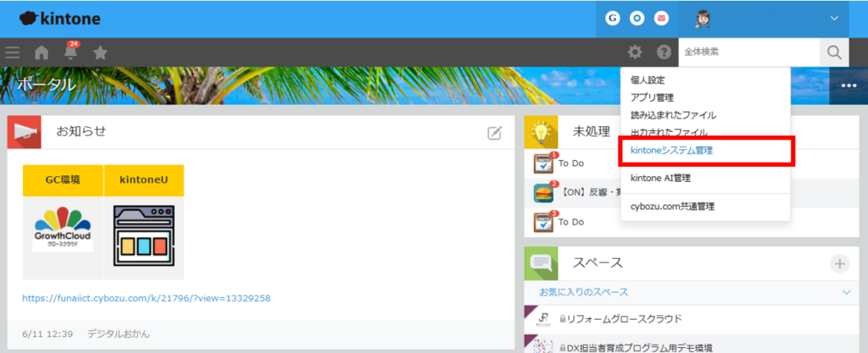Screen dimensions: 868x353
Task: Open the mail envelope icon in header
Action: (662, 18)
